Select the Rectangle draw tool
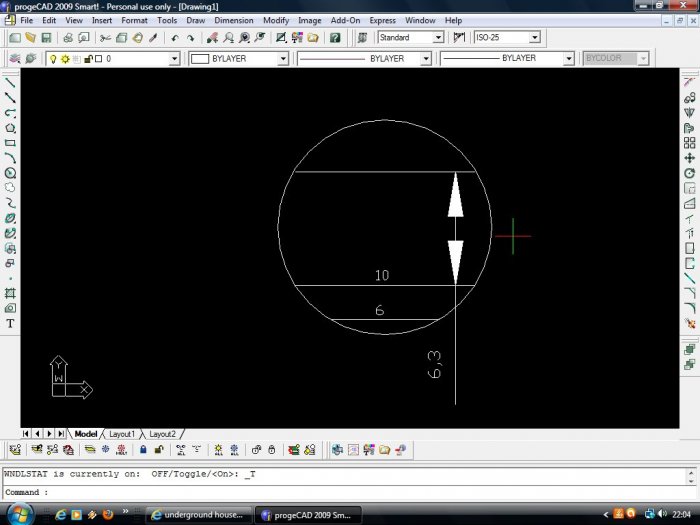This screenshot has width=700, height=525. [10, 142]
